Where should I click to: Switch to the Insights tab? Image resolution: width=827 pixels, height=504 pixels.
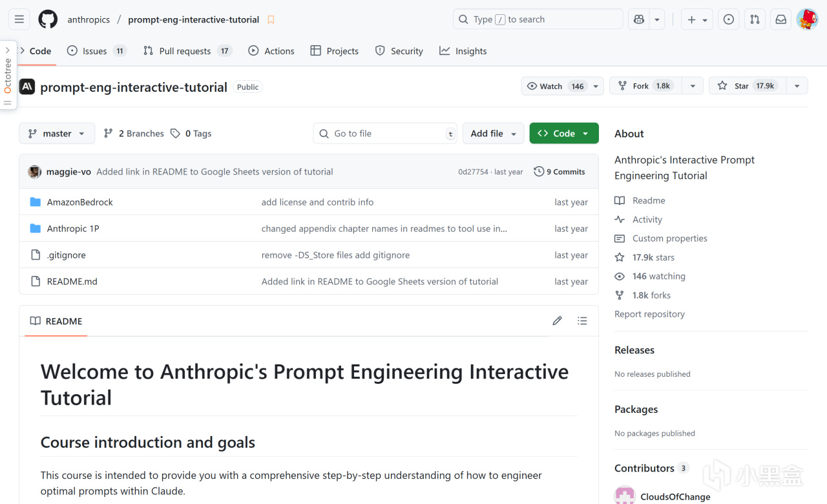tap(463, 51)
